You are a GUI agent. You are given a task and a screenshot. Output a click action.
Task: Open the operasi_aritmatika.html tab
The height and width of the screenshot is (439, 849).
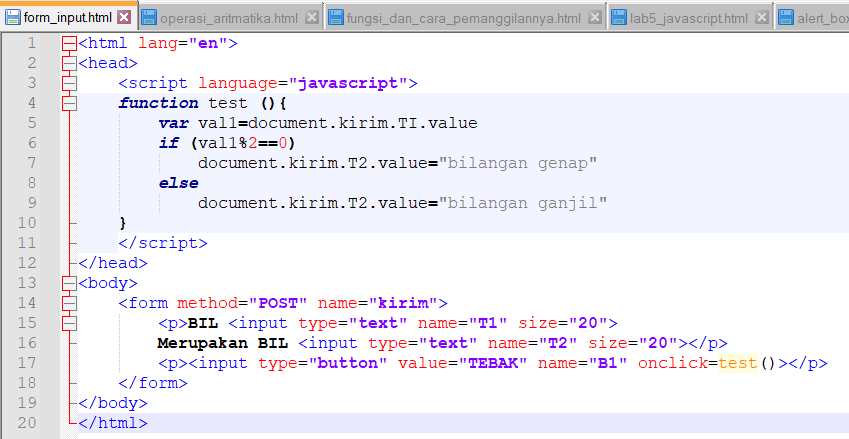click(229, 18)
